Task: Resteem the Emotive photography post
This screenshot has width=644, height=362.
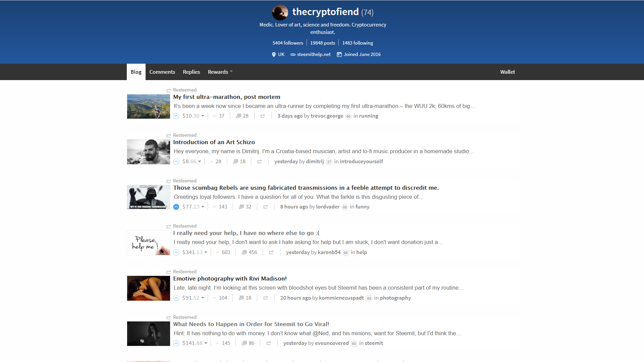Action: 266,298
